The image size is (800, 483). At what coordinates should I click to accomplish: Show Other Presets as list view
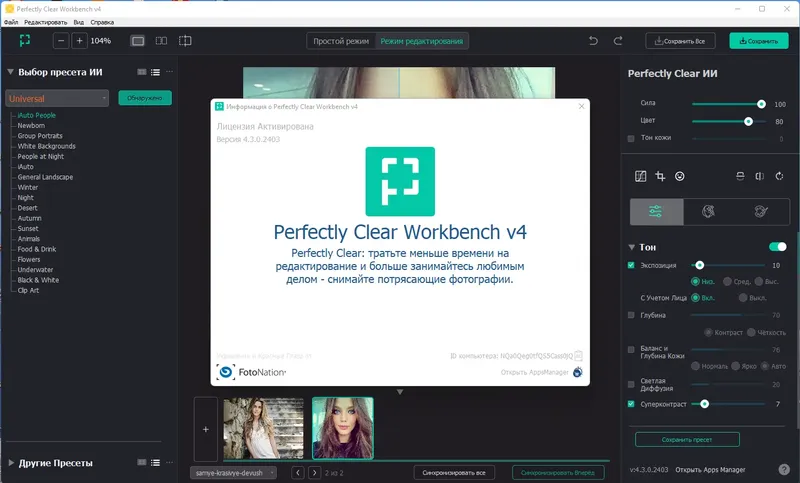coord(155,463)
